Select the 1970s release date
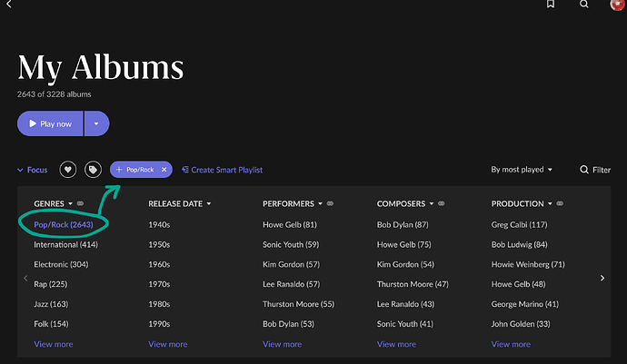The image size is (627, 364). 159,284
